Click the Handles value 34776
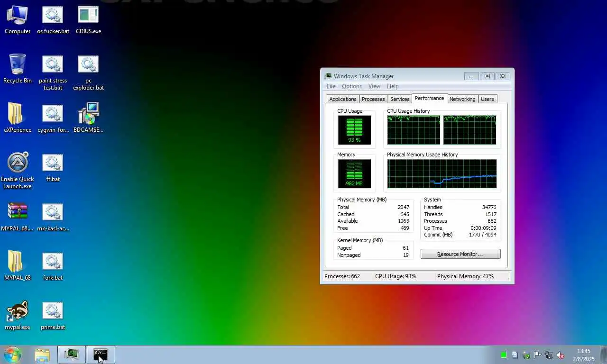Screen dimensions: 607x364 488,207
